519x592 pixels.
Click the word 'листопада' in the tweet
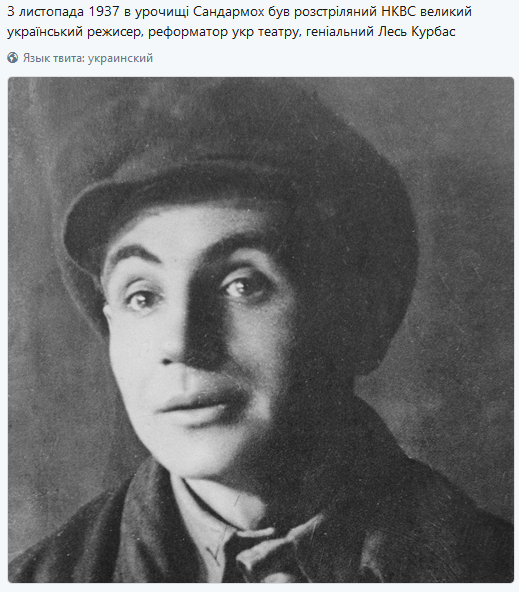[x=51, y=12]
